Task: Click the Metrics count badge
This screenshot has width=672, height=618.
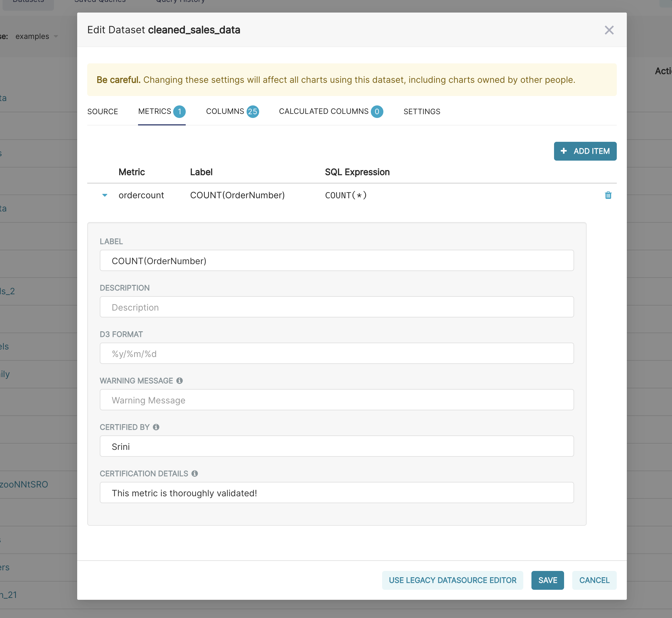Action: (x=179, y=112)
